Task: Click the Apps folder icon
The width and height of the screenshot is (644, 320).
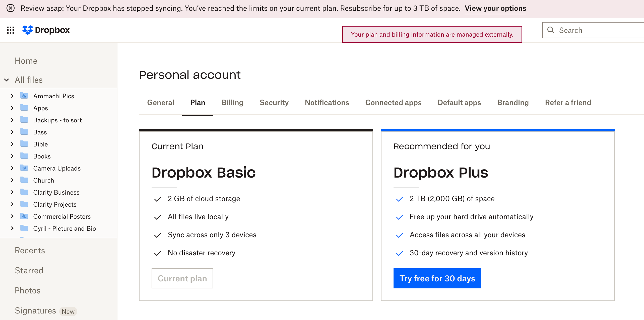Action: [24, 108]
